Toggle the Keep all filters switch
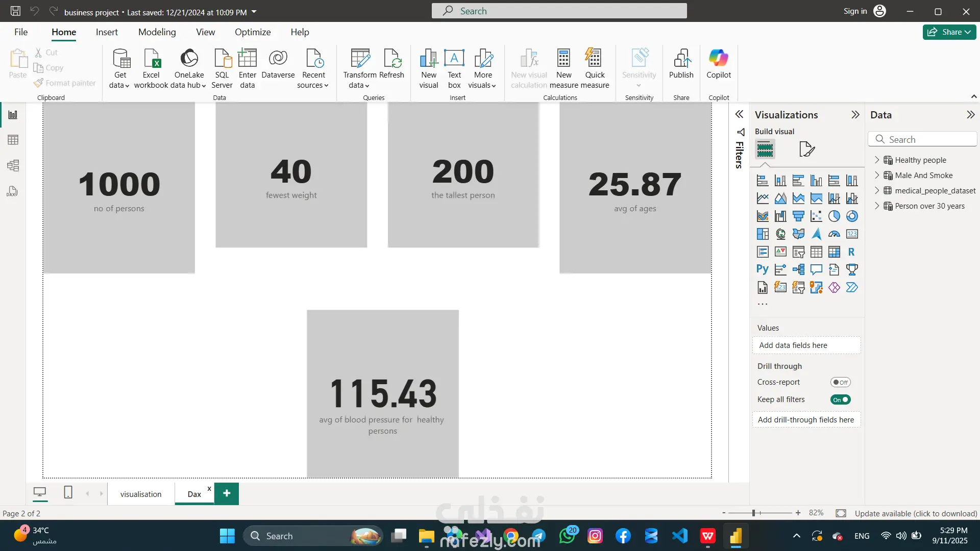This screenshot has width=980, height=551. click(x=840, y=399)
